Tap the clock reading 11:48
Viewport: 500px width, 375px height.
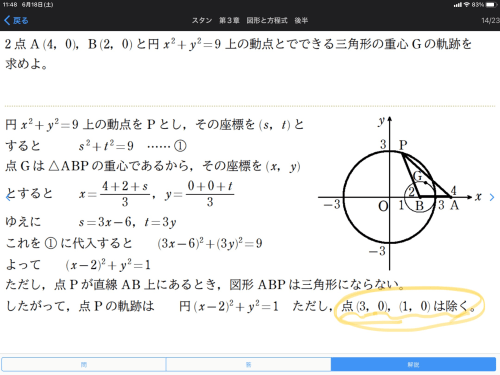coord(10,5)
